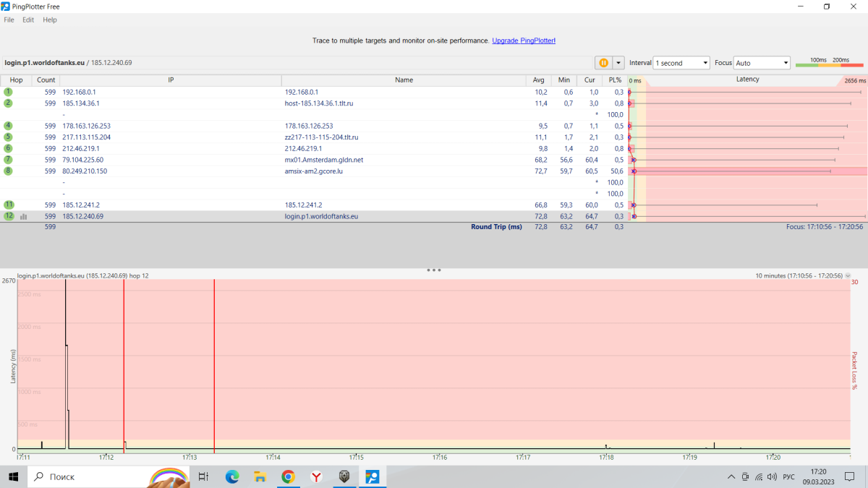868x488 pixels.
Task: Select the amsix-am2.gcore.lu hop row
Action: (x=324, y=171)
